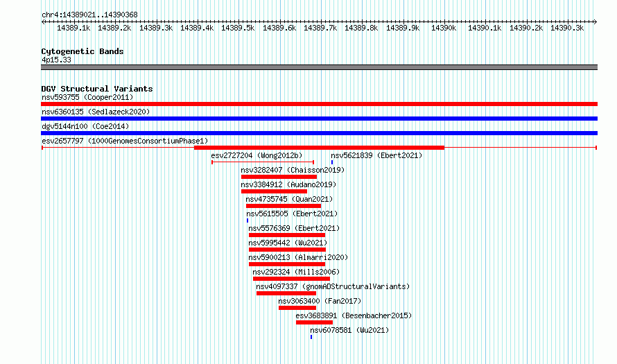The image size is (617, 364).
Task: Click the nsv3282407 (Chaisson2019) label text
Action: [x=293, y=170]
